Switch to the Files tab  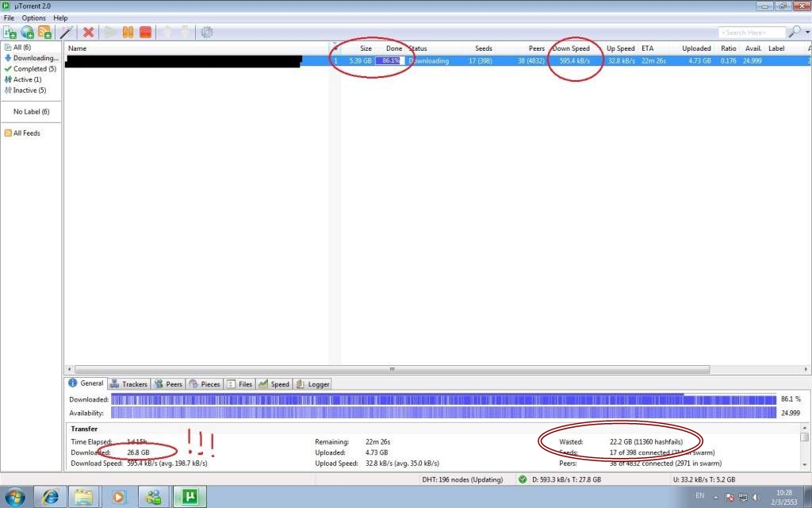coord(239,384)
